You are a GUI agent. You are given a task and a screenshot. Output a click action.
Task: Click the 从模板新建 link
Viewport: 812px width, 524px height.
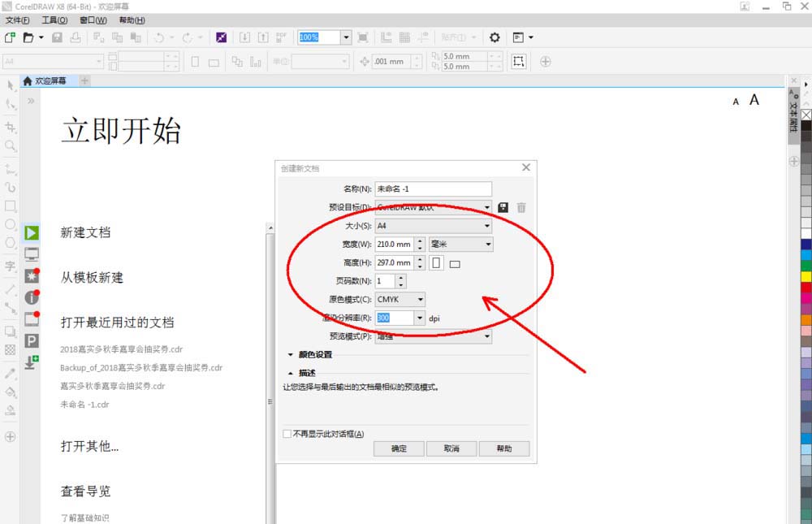(93, 278)
